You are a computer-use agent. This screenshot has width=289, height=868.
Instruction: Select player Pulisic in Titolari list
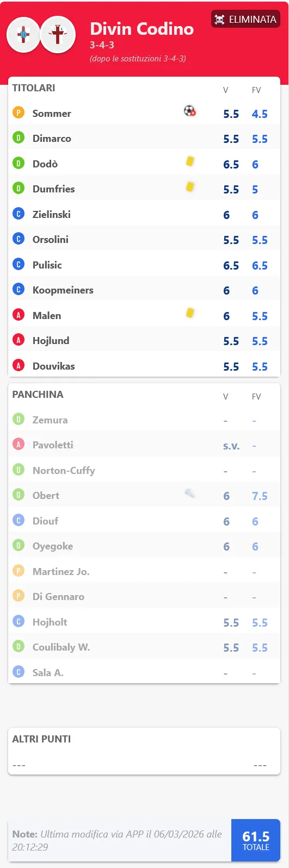point(47,265)
